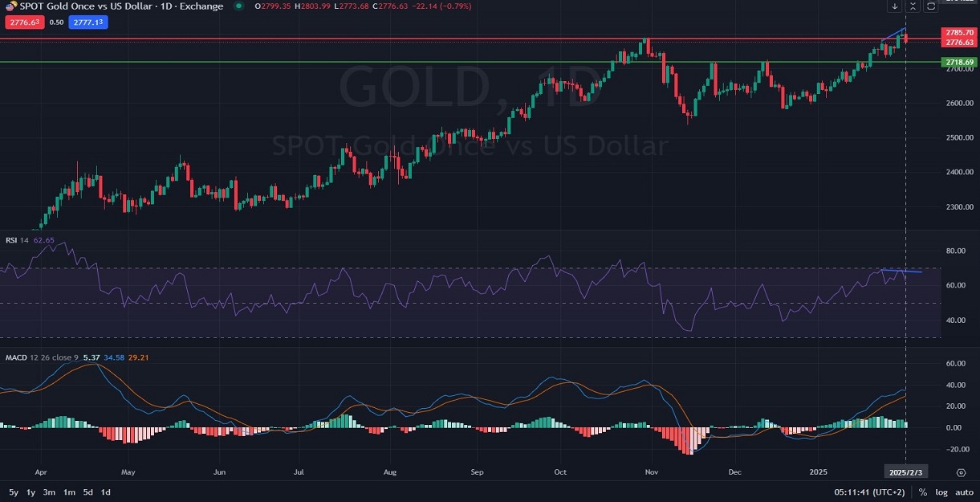980x502 pixels.
Task: Select the 5d time range
Action: click(x=87, y=492)
